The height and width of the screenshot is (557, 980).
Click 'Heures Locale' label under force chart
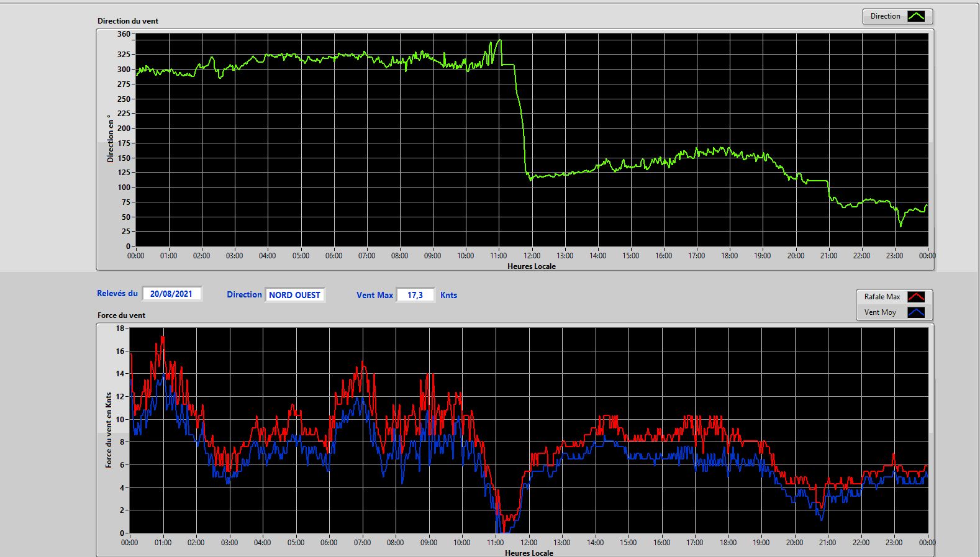(x=529, y=553)
